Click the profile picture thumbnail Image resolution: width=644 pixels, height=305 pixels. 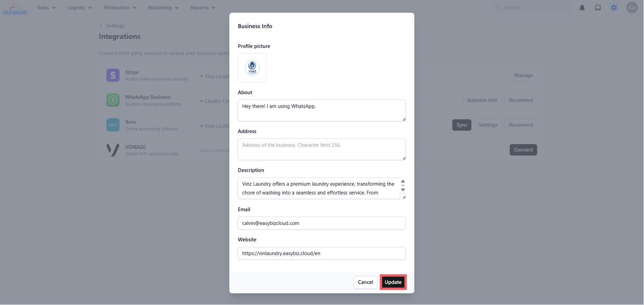[252, 68]
